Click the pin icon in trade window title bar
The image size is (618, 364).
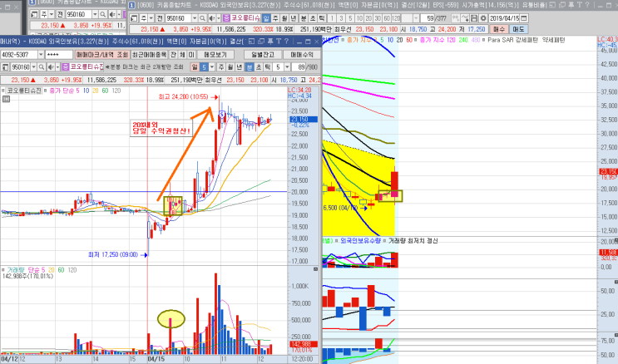click(x=270, y=41)
